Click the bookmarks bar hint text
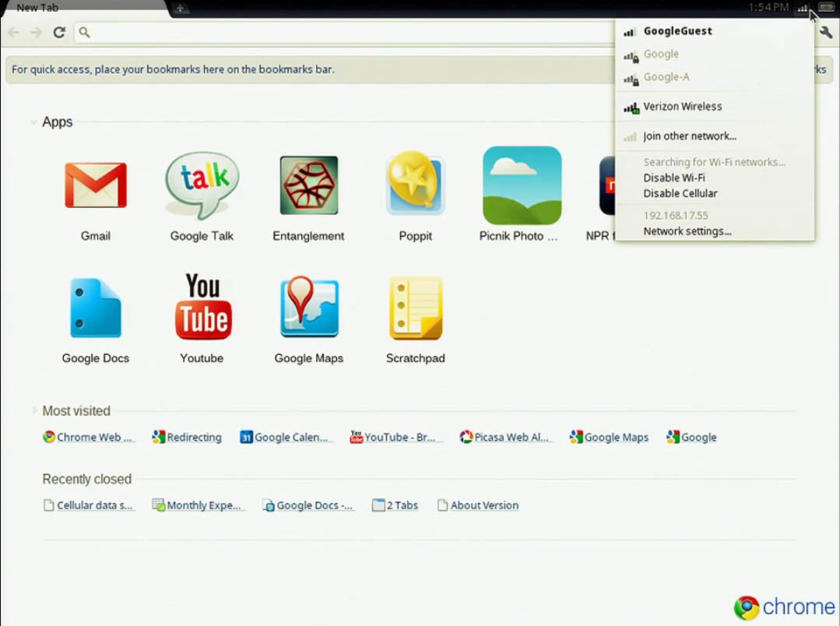840x626 pixels. pos(173,69)
